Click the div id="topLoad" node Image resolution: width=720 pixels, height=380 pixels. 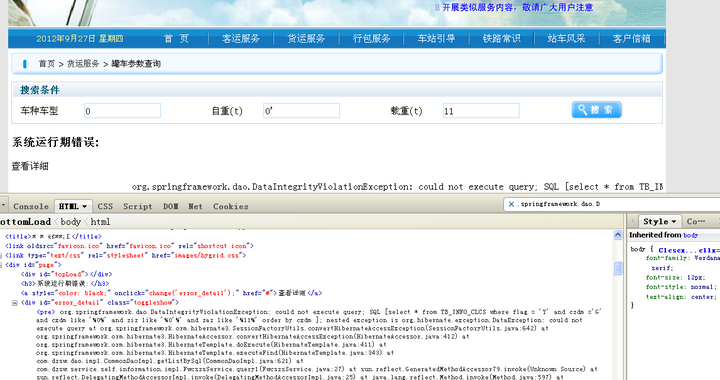tap(66, 274)
